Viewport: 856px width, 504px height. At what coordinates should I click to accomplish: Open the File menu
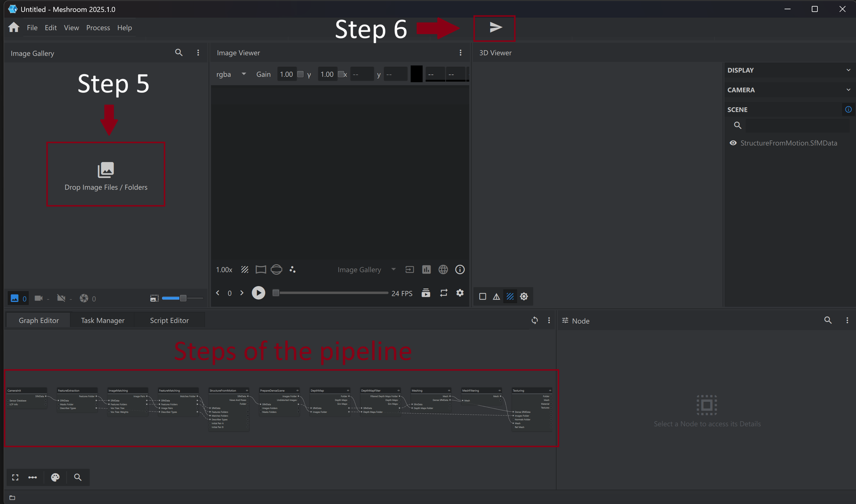pyautogui.click(x=32, y=28)
